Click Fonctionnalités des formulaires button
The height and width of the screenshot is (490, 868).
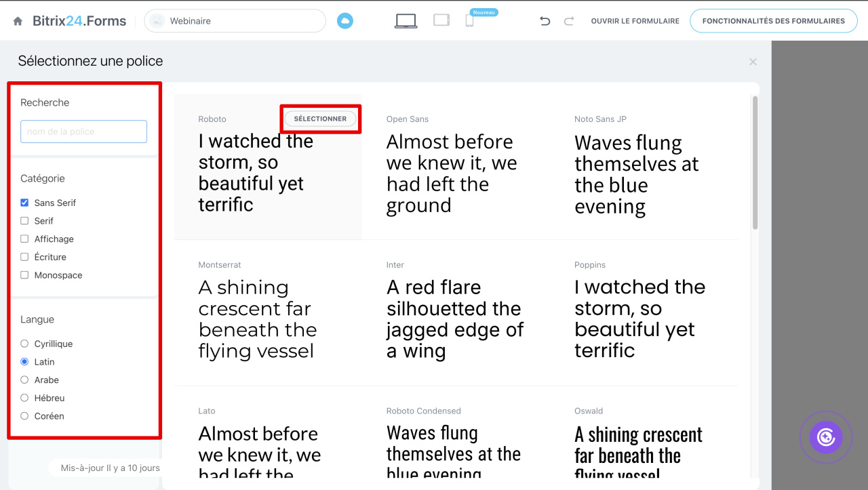[774, 21]
